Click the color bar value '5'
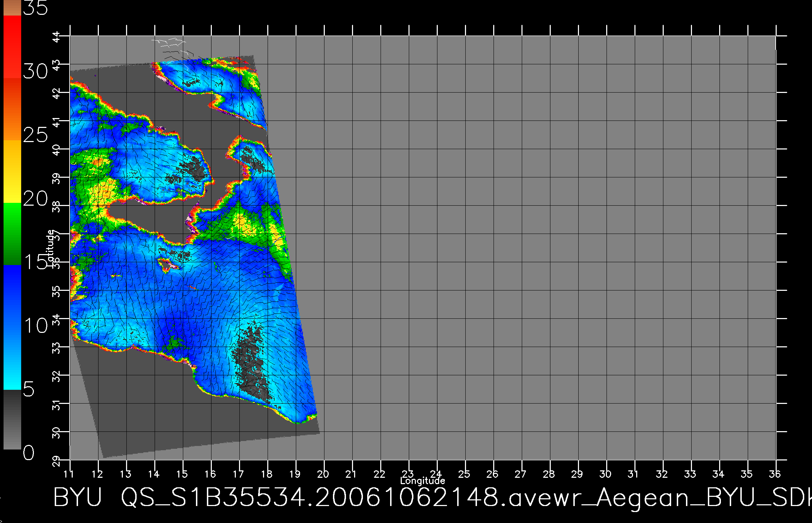 pos(29,389)
